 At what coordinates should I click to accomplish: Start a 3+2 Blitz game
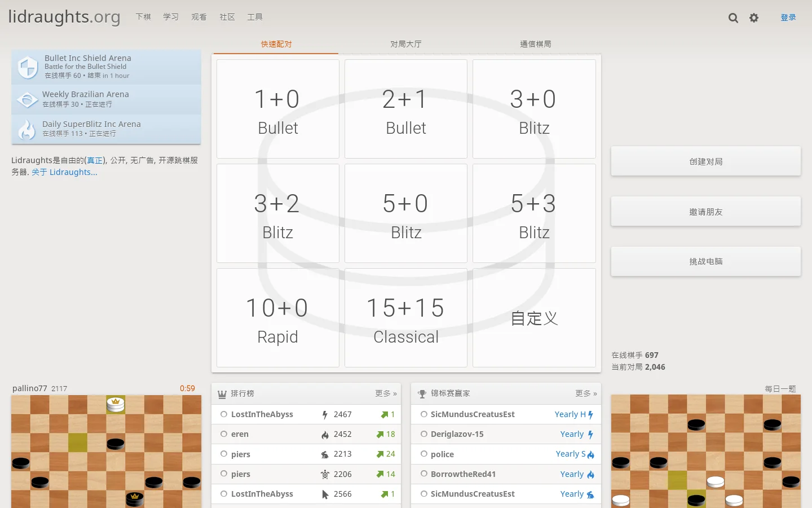pyautogui.click(x=278, y=213)
